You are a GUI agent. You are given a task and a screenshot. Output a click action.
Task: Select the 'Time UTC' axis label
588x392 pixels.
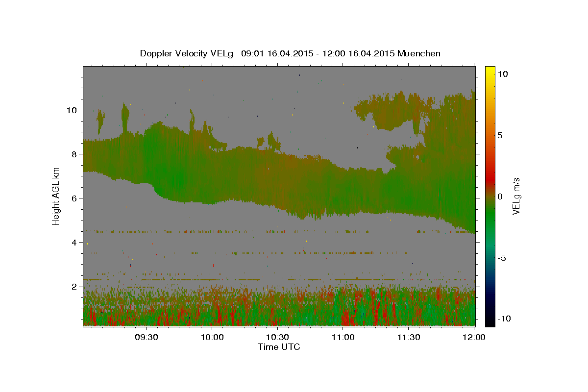tap(279, 347)
